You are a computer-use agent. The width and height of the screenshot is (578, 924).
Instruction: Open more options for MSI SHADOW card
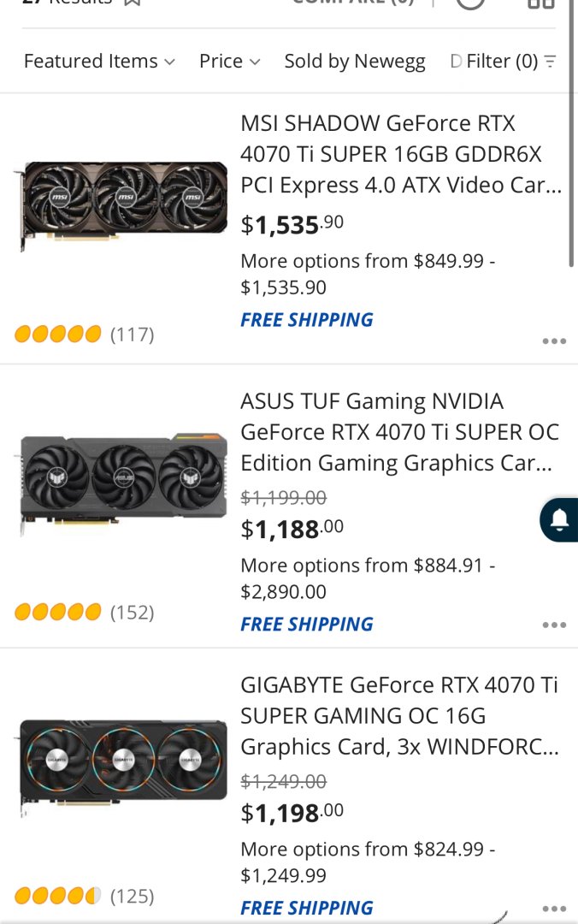[554, 341]
